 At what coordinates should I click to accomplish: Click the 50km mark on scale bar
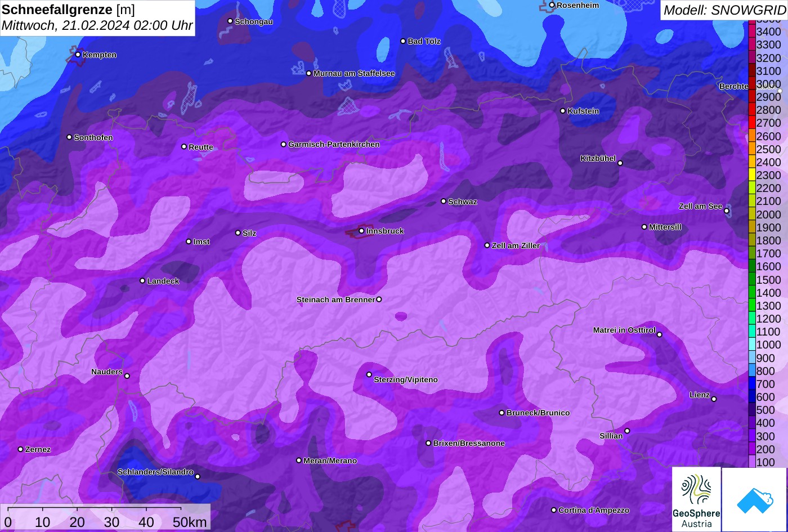click(190, 522)
